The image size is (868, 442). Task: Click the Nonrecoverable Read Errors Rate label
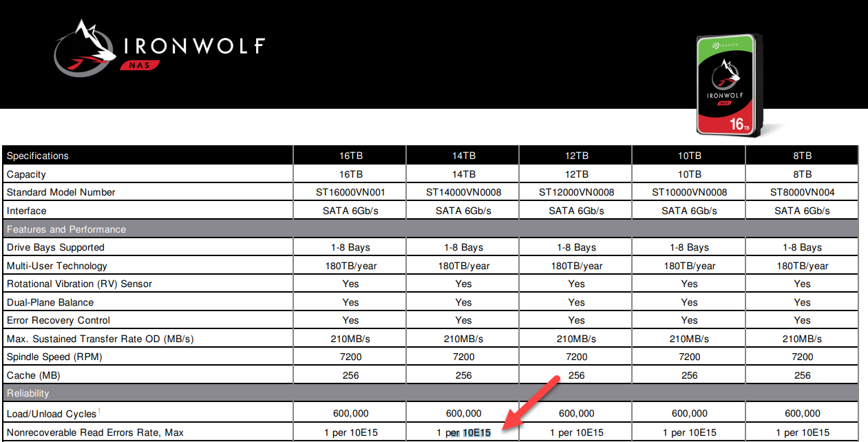pos(95,432)
